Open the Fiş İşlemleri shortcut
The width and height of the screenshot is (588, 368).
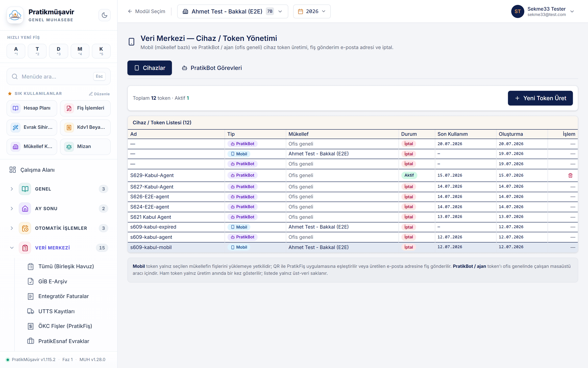[x=85, y=108]
